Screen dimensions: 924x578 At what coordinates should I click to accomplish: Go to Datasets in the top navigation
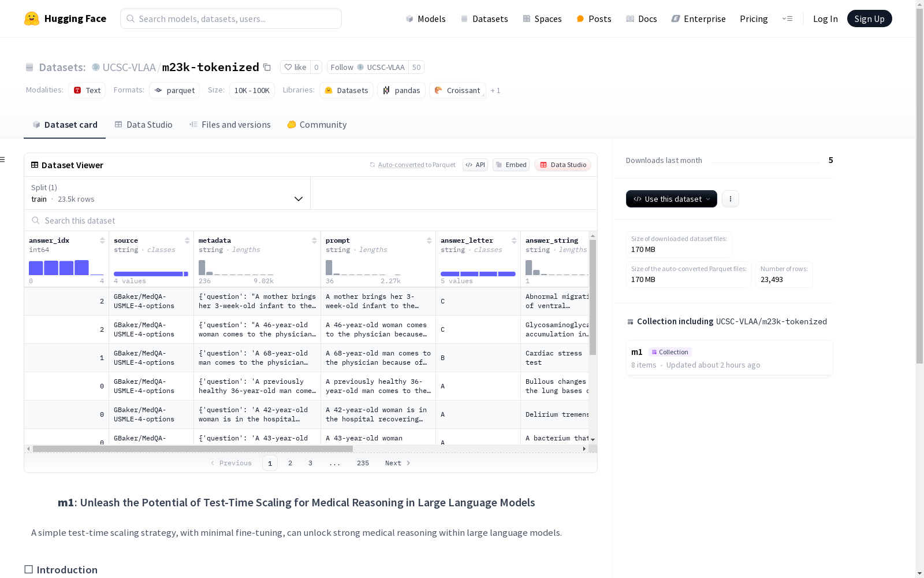click(x=484, y=18)
